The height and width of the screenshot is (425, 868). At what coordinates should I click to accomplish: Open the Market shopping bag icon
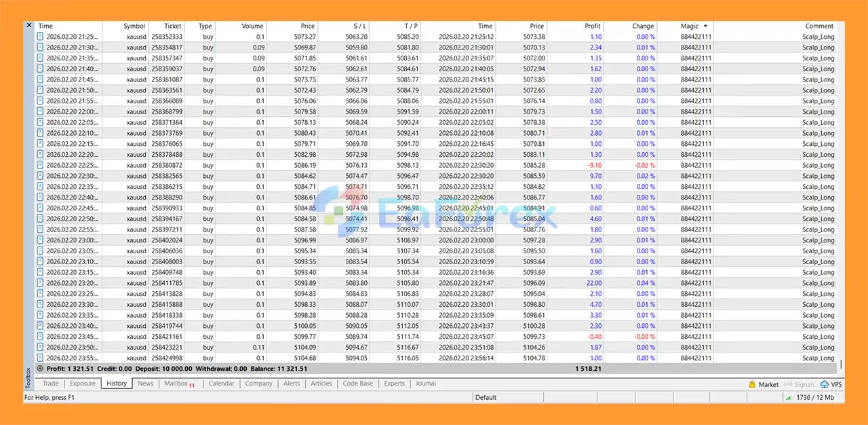(752, 384)
